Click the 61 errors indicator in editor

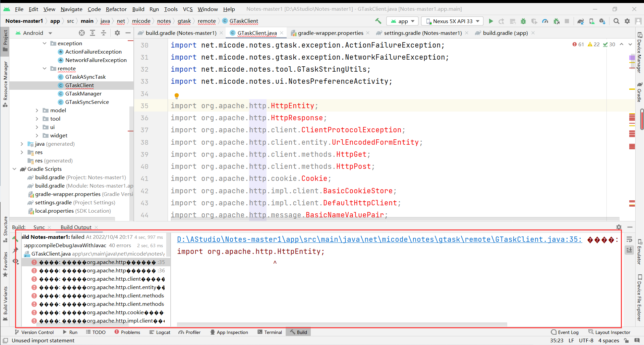click(578, 44)
